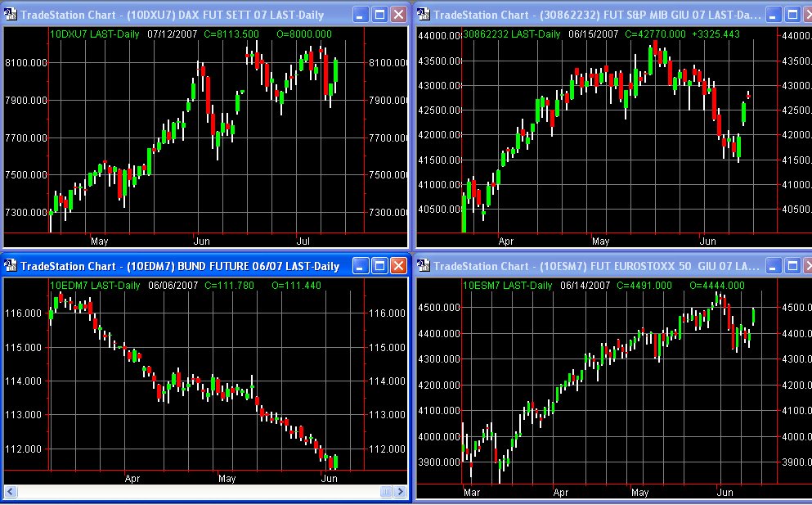812x505 pixels.
Task: Click the S&P MIB chart window icon
Action: pyautogui.click(x=424, y=15)
